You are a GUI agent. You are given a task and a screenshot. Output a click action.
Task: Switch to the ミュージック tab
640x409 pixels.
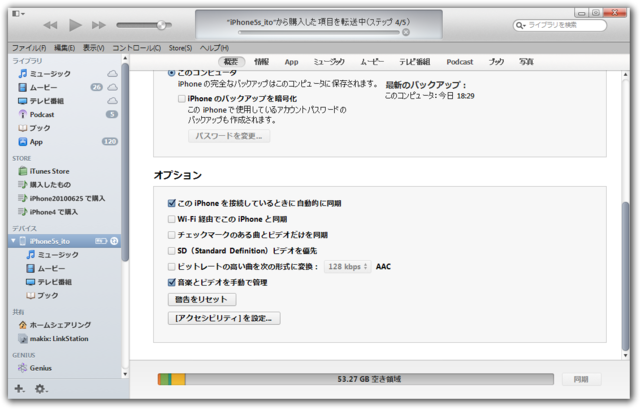pyautogui.click(x=329, y=62)
